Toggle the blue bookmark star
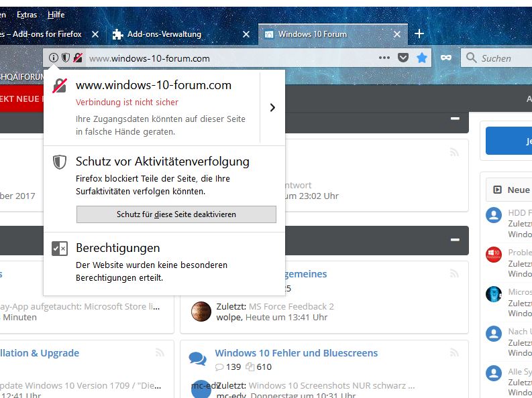Image resolution: width=532 pixels, height=398 pixels. click(x=422, y=58)
